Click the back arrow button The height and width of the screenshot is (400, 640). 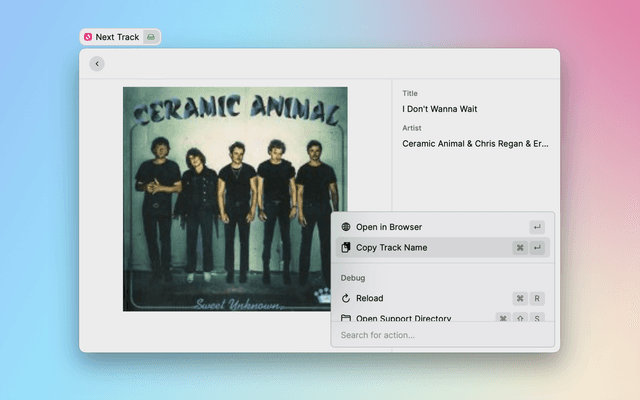click(x=97, y=64)
